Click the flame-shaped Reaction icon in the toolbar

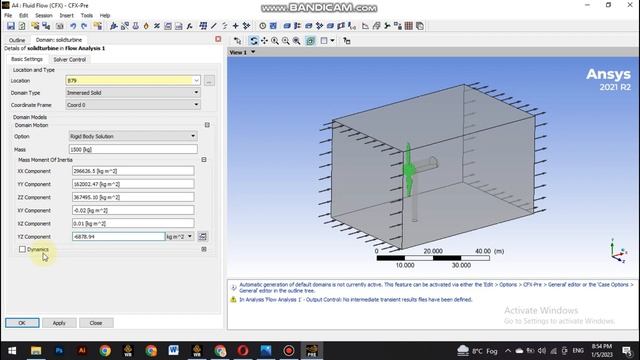(x=146, y=26)
